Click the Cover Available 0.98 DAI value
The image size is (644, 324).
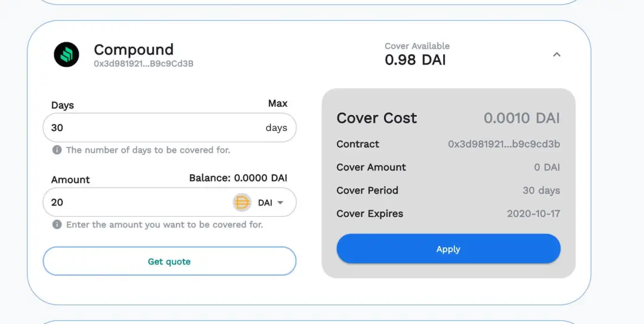point(415,60)
